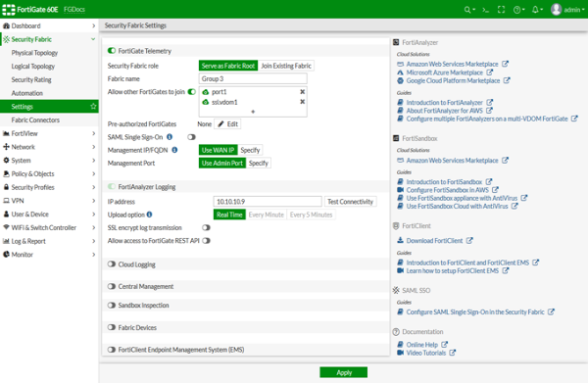Open Fabric Connectors menu item
Screen dimensions: 588x383
point(35,120)
